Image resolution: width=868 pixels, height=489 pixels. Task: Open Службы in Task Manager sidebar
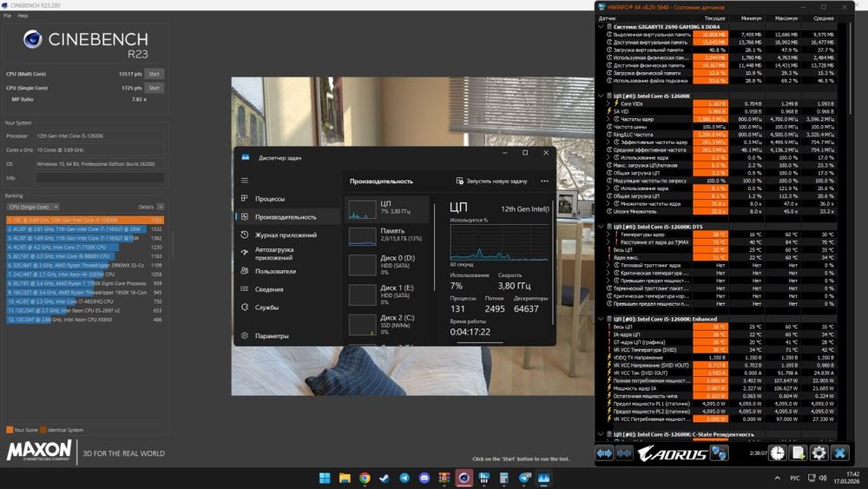tap(286, 307)
